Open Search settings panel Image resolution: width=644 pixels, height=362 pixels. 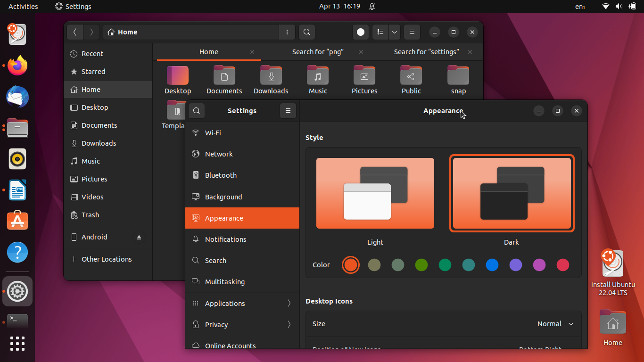(x=242, y=261)
